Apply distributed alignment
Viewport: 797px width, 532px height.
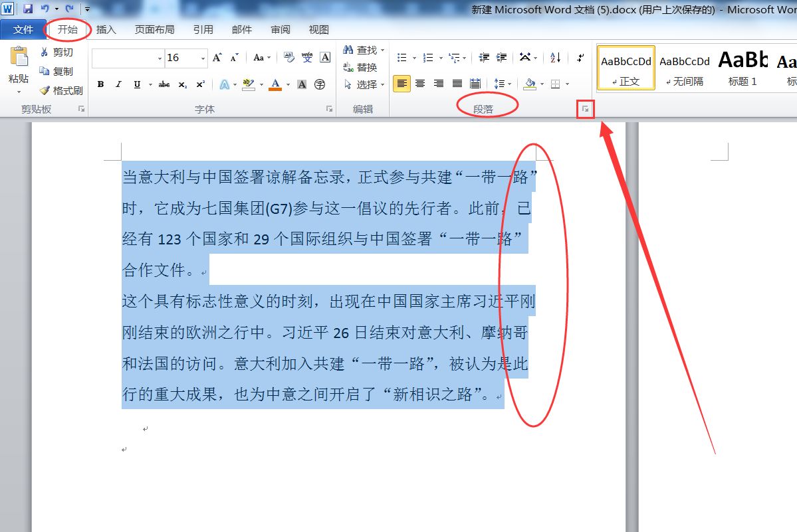pyautogui.click(x=475, y=84)
